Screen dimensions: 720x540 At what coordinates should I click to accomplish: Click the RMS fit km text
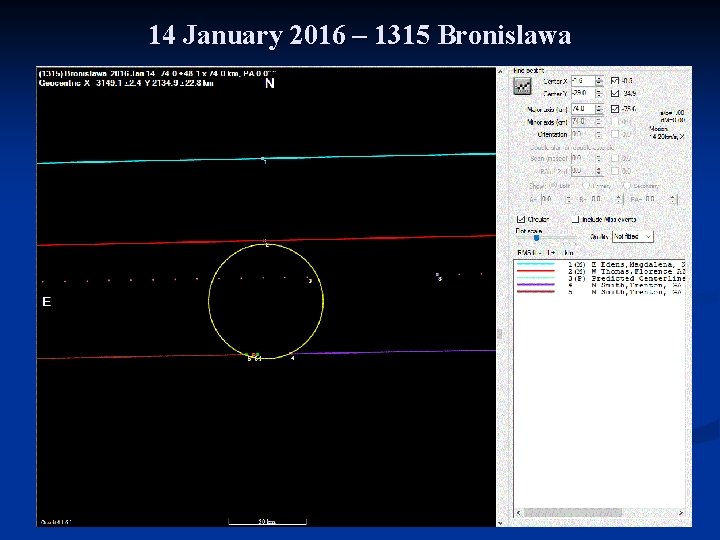click(x=545, y=253)
